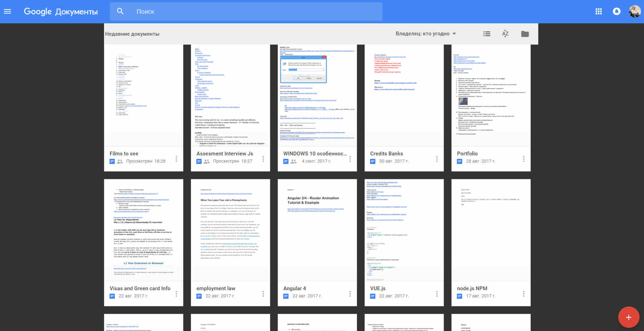
Task: Click Docs file icon on Portfolio
Action: pos(460,161)
